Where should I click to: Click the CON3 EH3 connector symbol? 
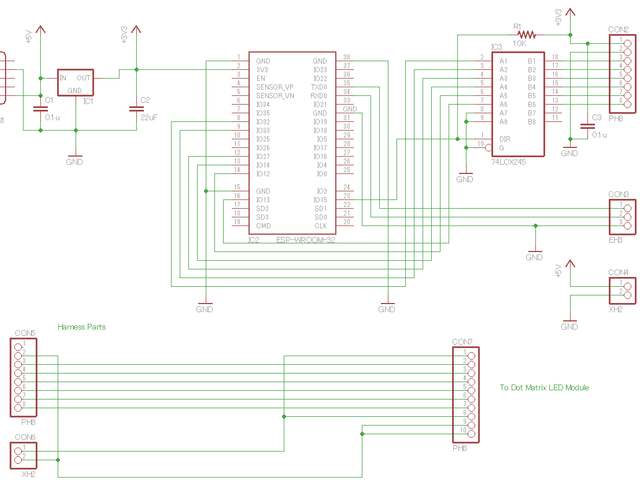[x=625, y=213]
